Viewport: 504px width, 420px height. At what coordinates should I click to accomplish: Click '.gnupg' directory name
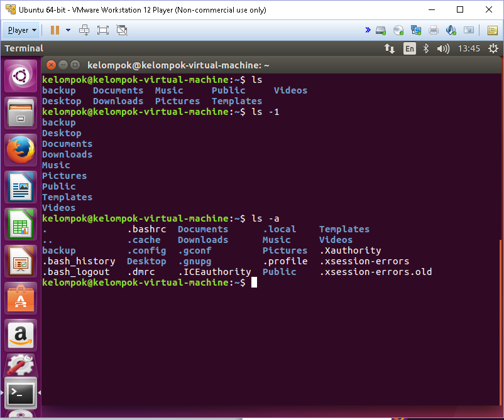coord(195,261)
